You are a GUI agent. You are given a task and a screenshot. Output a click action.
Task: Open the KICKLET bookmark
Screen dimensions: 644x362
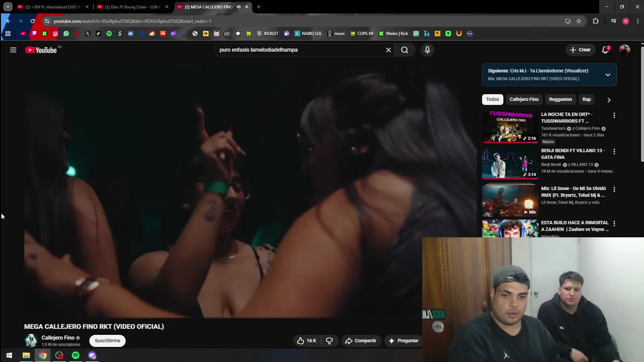tap(268, 33)
